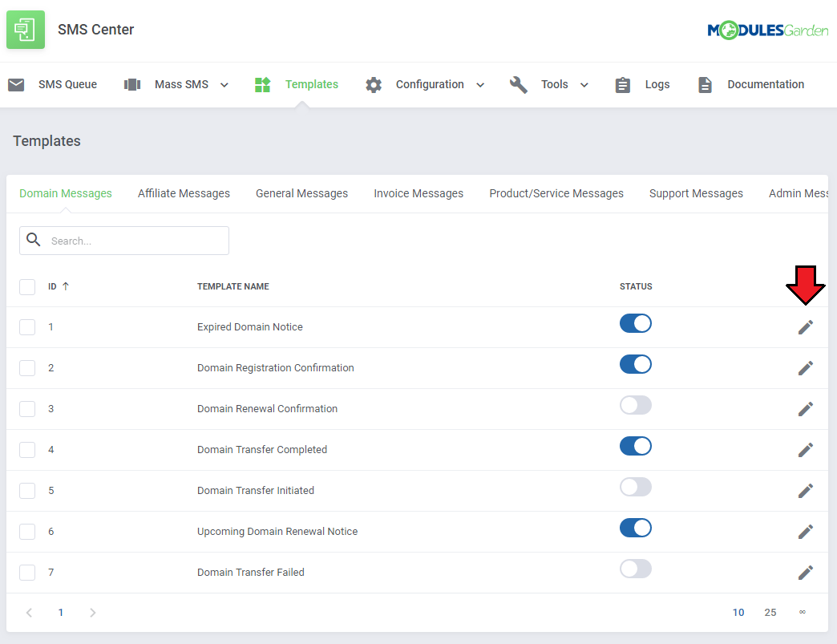Expand the Tools dropdown chevron
The height and width of the screenshot is (644, 837).
[x=584, y=85]
